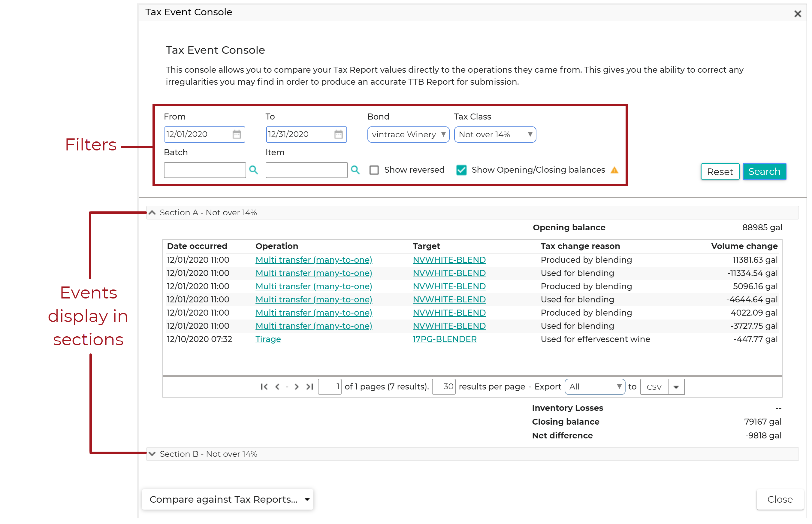
Task: Open the Export All dropdown
Action: tap(595, 386)
